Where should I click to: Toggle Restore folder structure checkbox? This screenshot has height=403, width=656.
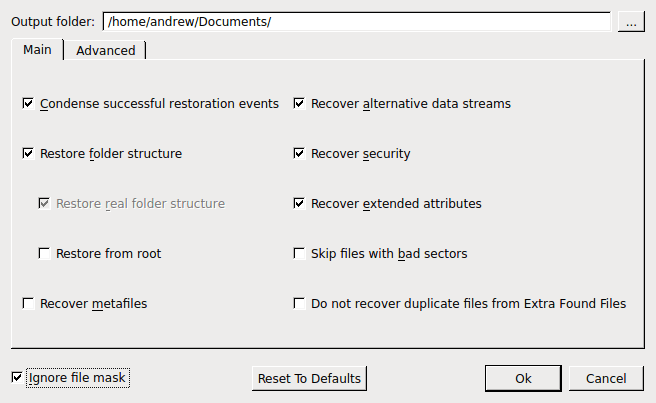[x=28, y=154]
